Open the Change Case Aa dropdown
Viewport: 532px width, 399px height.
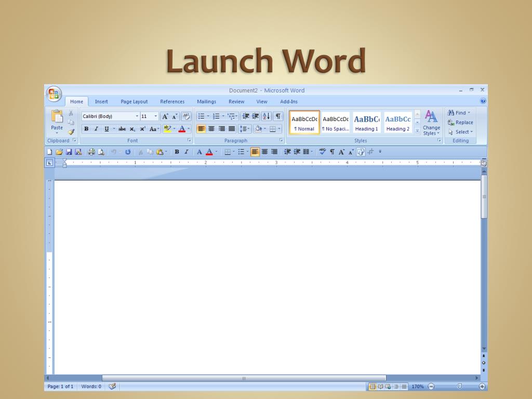[x=154, y=129]
